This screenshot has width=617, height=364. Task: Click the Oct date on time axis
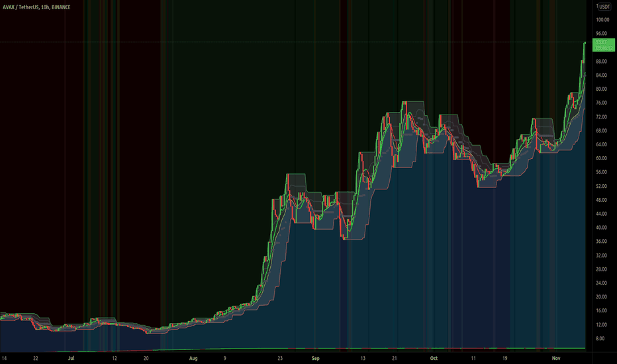tap(434, 358)
